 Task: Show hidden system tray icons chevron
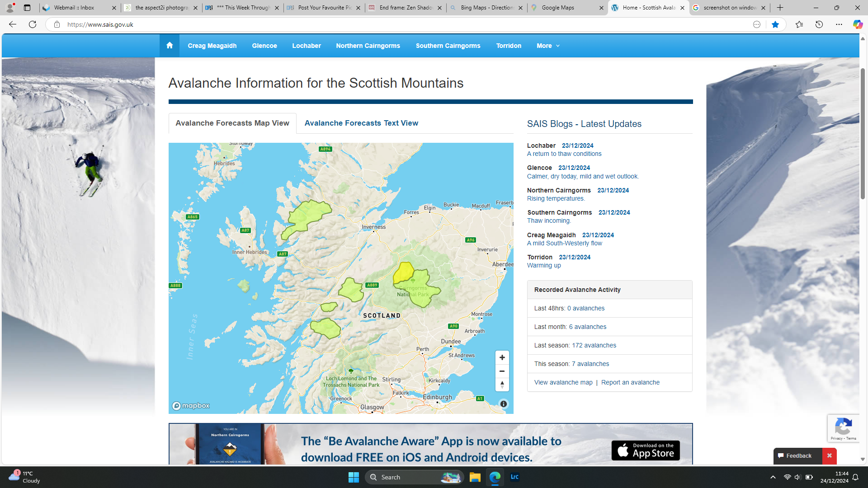(773, 477)
